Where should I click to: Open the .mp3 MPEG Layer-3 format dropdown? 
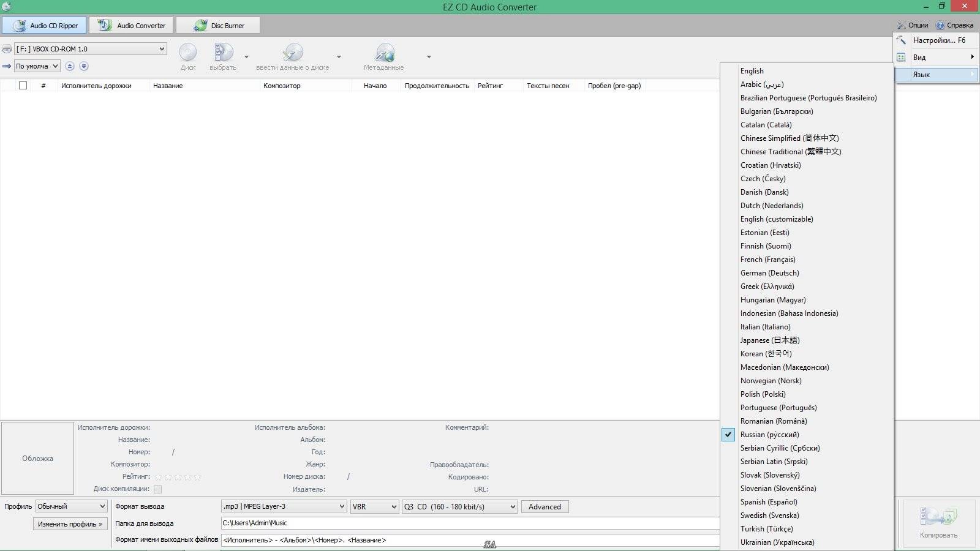(284, 506)
